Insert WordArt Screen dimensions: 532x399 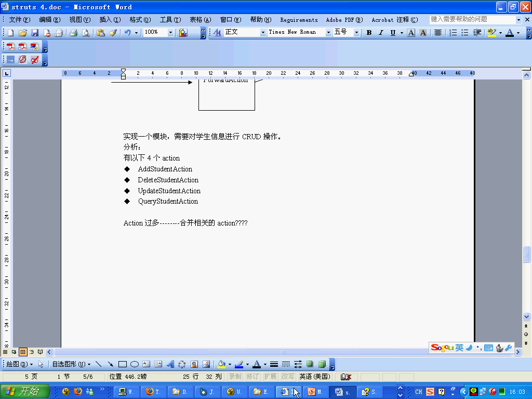[170, 364]
